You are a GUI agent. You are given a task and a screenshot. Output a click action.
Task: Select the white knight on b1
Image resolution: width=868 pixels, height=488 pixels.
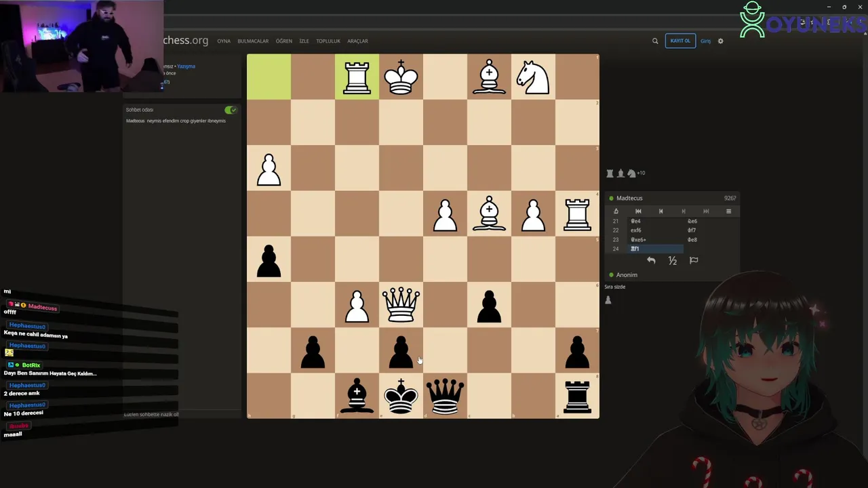pos(533,77)
